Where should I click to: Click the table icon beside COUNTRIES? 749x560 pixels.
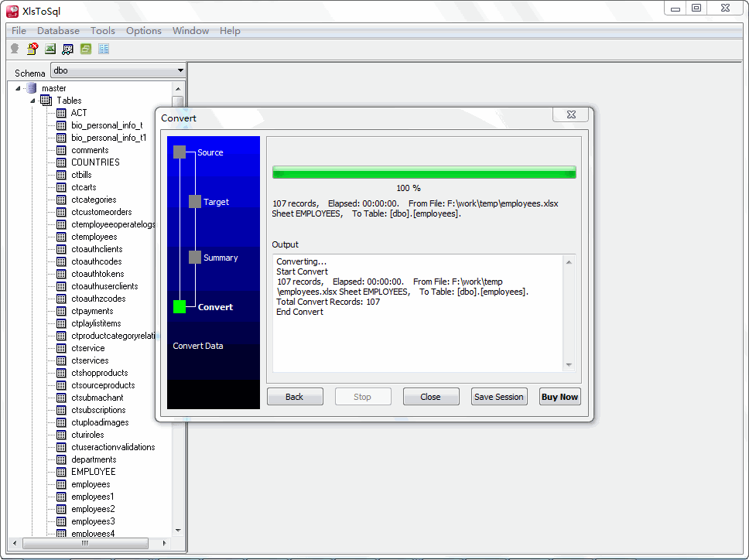click(61, 162)
